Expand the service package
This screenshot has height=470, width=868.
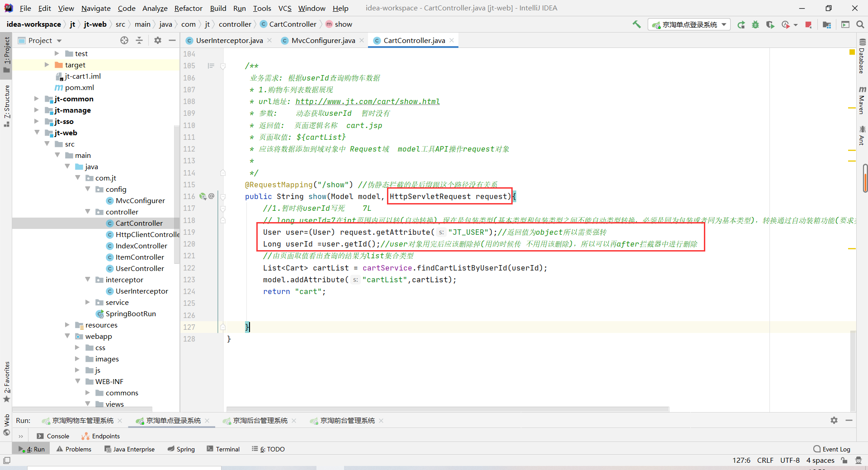click(x=88, y=302)
